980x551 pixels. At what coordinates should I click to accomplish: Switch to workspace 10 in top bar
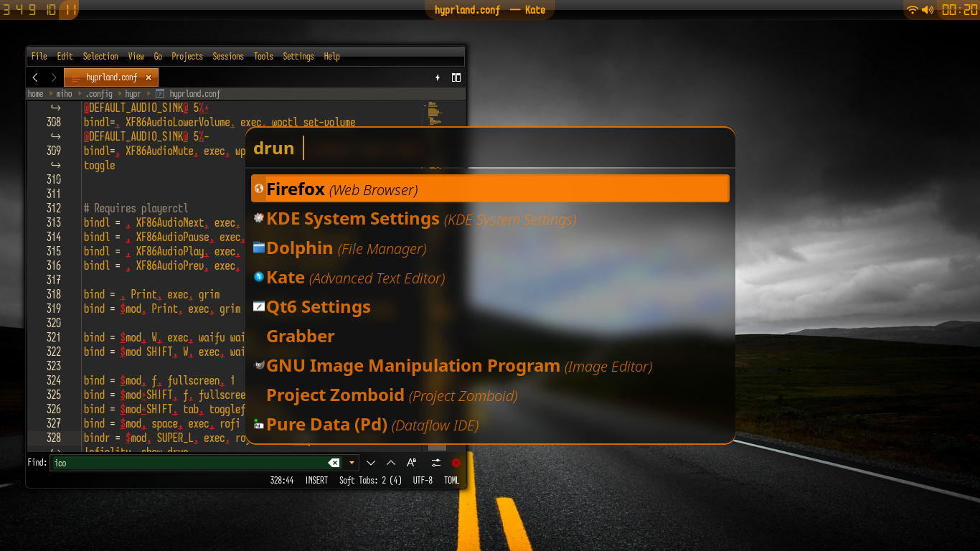(50, 9)
